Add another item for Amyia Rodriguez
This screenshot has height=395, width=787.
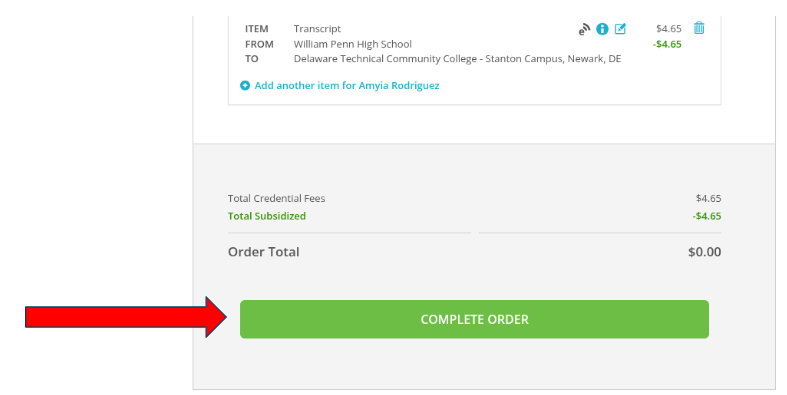[346, 85]
